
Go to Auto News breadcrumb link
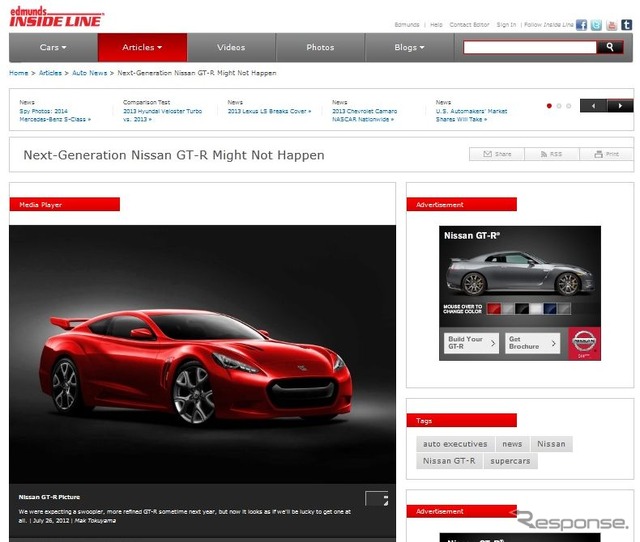point(89,73)
